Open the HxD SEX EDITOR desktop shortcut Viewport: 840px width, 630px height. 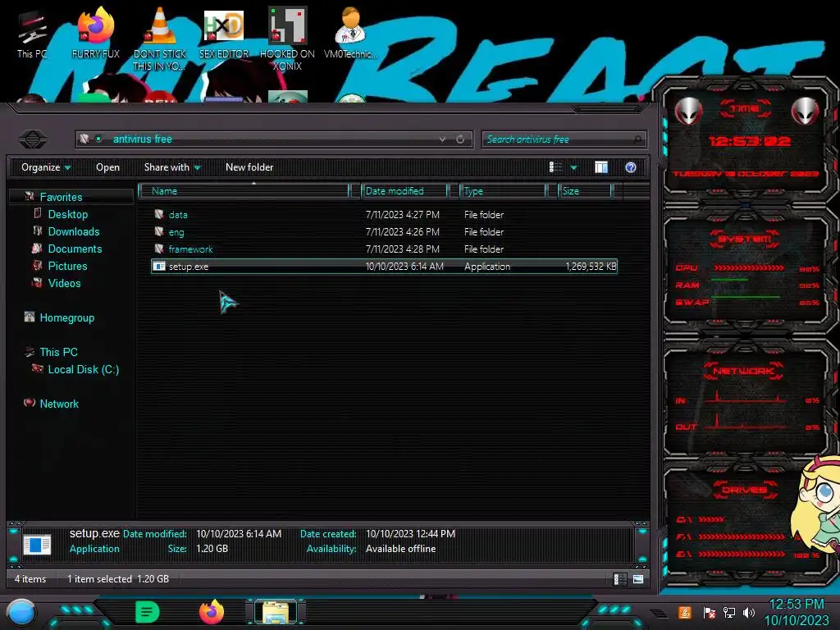click(x=224, y=33)
